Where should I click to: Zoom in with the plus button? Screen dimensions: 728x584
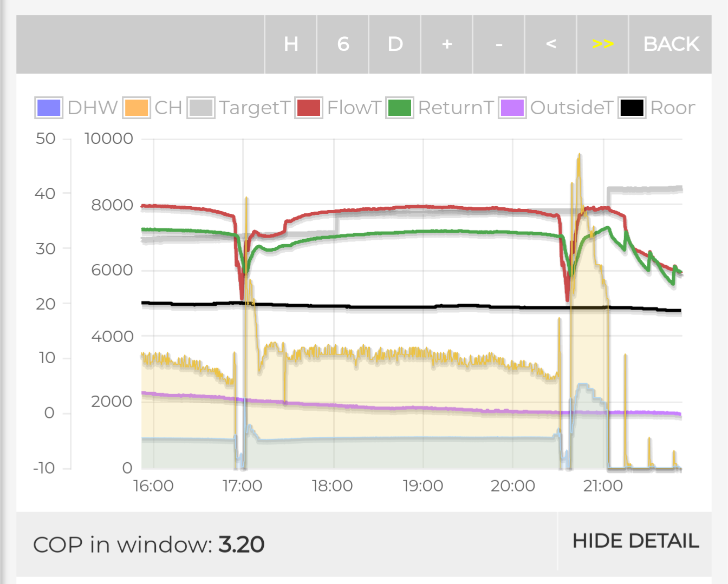(x=447, y=44)
